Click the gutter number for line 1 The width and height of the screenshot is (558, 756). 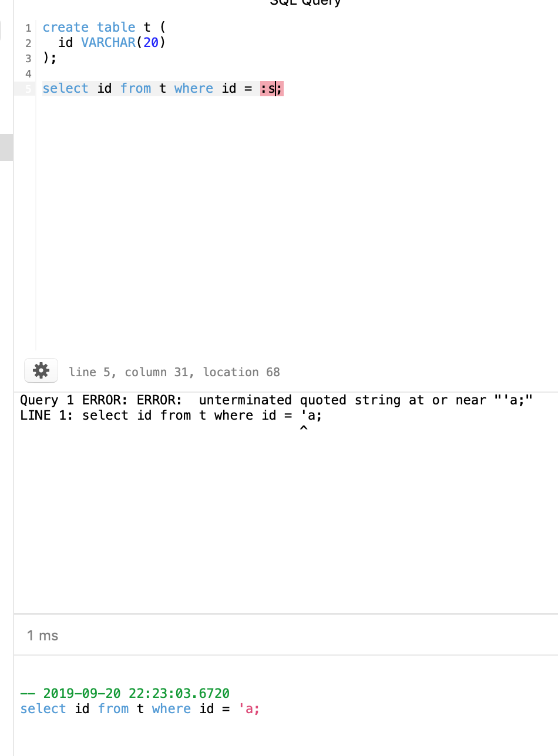click(28, 27)
